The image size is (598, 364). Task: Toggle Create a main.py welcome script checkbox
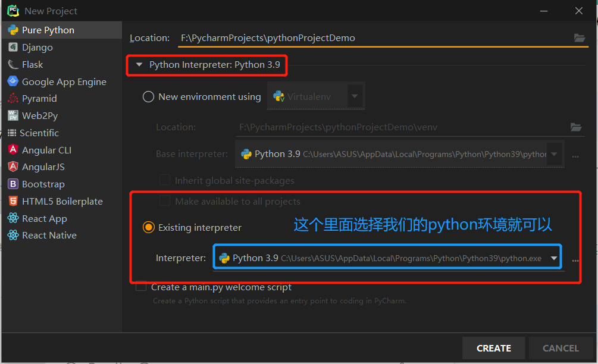point(141,286)
